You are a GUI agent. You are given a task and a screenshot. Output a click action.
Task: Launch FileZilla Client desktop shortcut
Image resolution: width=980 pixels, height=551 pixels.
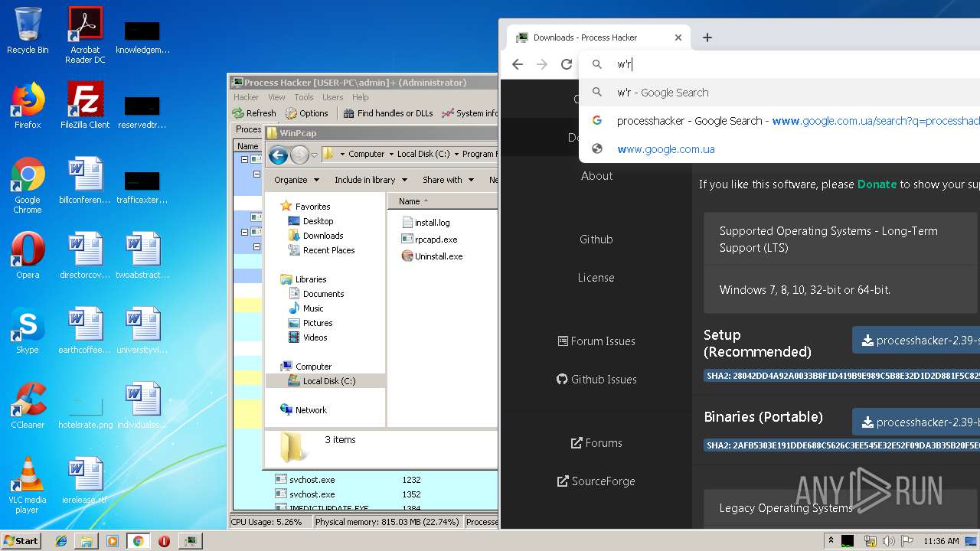tap(85, 106)
